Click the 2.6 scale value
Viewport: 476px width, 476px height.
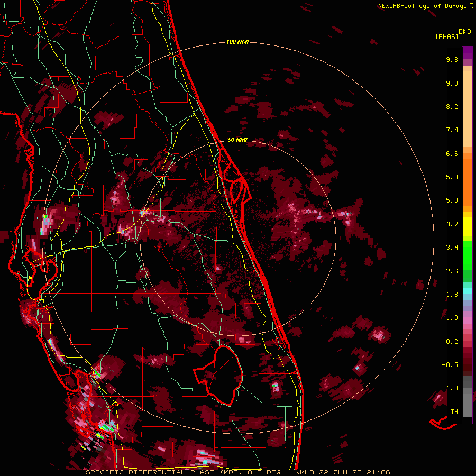click(x=452, y=271)
